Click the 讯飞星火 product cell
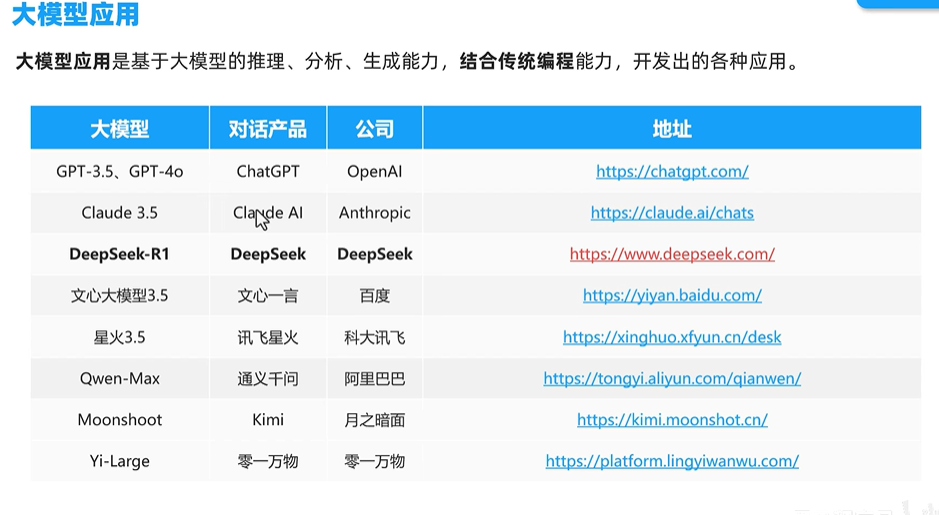This screenshot has width=939, height=515. [268, 337]
